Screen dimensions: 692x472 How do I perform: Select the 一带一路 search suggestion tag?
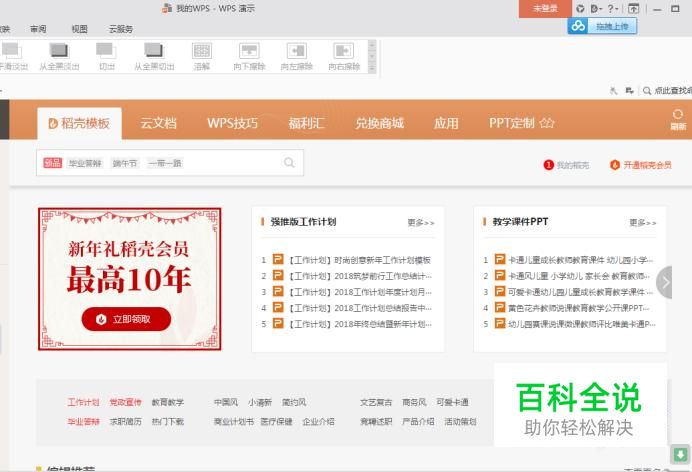tap(165, 163)
